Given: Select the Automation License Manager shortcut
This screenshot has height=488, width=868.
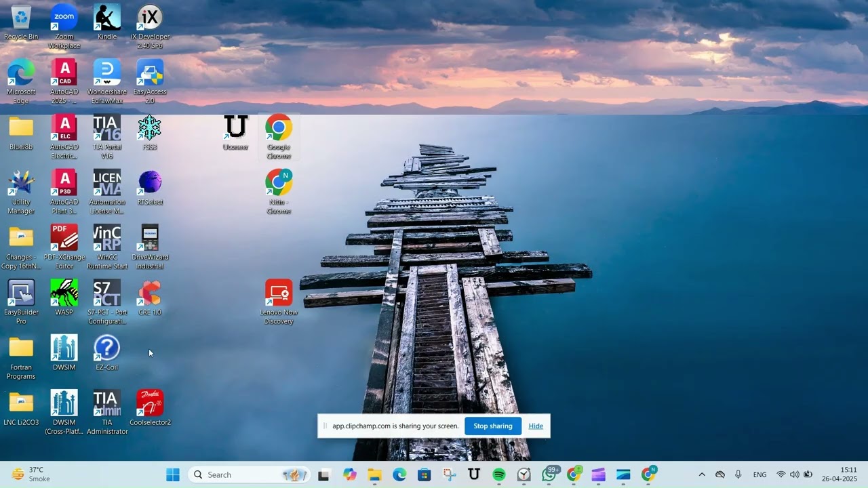Looking at the screenshot, I should 106,192.
